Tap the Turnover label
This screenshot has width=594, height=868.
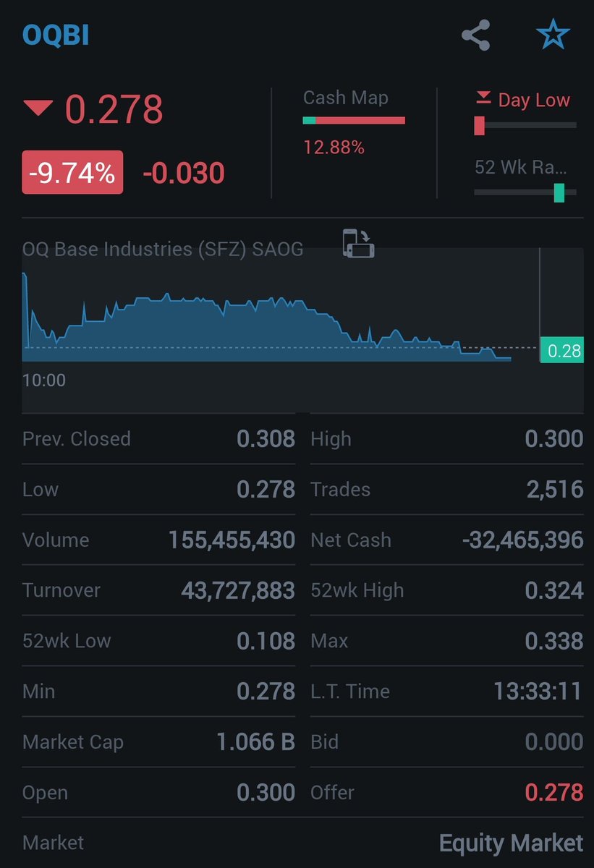60,591
